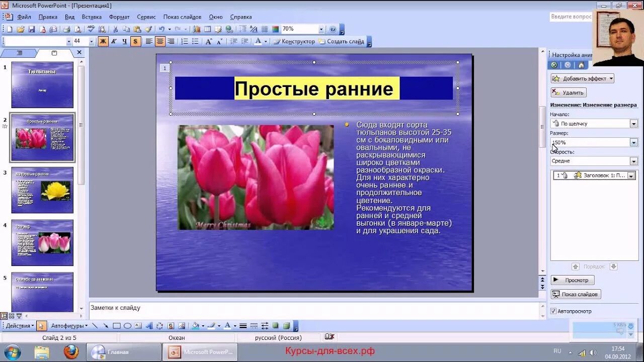The image size is (644, 362).
Task: Click the Insert Hyperlink globe icon
Action: click(x=228, y=29)
